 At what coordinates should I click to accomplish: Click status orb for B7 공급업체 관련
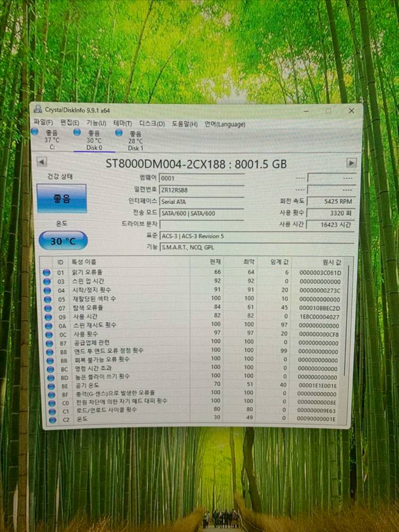click(x=49, y=343)
